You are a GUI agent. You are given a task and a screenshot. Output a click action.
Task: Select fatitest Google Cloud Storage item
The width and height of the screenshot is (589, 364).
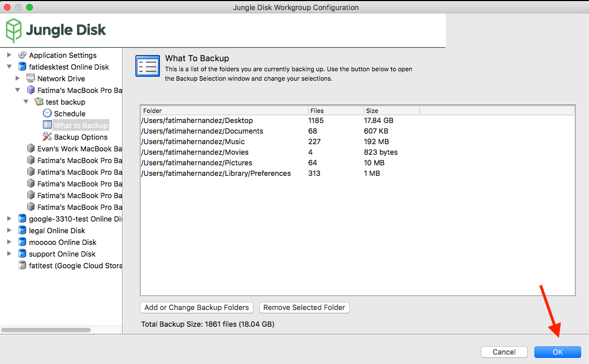(x=75, y=265)
